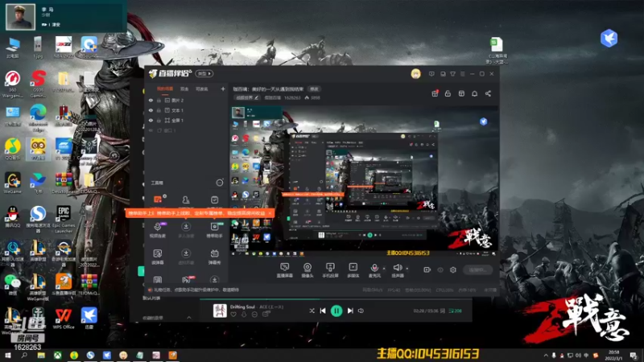Toggle the preview eye icon near settings
Viewport: 644px width, 362px height.
(x=440, y=269)
